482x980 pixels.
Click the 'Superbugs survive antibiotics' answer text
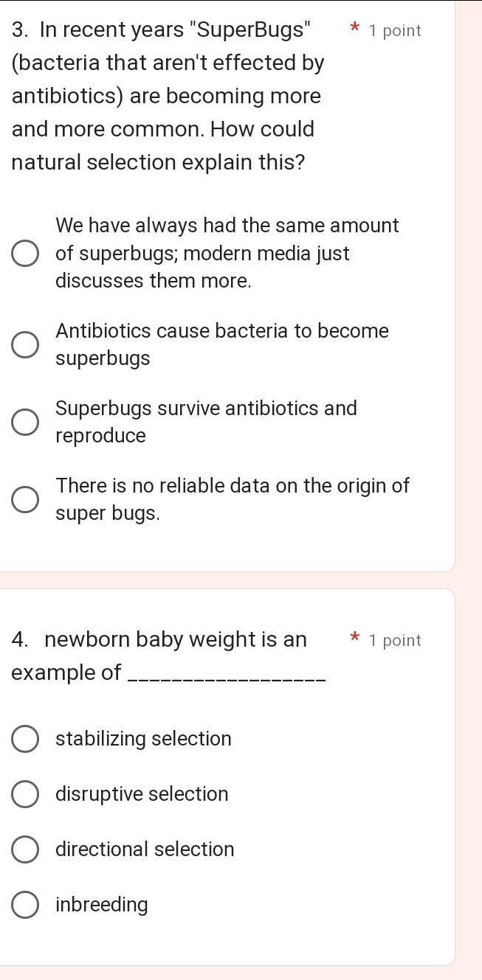coord(206,408)
